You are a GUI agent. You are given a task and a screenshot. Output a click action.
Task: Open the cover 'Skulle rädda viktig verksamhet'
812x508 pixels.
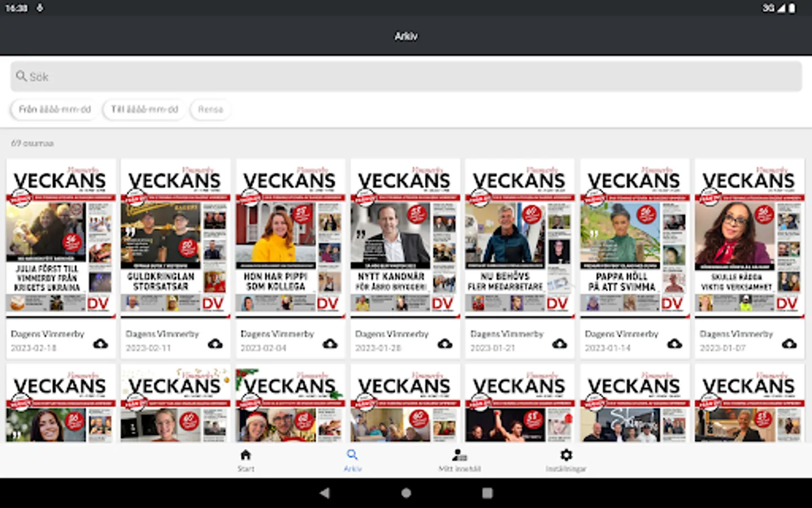coord(749,238)
